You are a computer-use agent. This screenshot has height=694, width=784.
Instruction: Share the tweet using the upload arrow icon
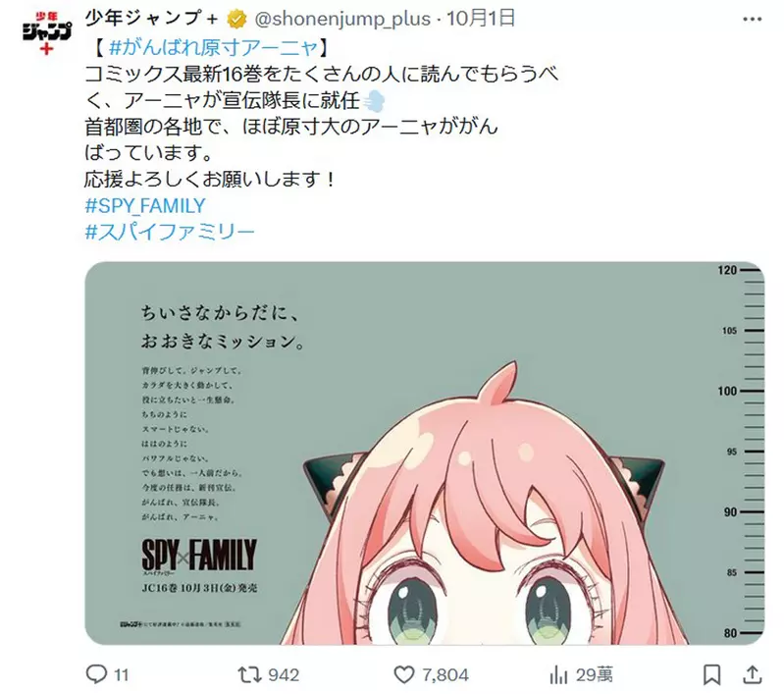click(752, 674)
